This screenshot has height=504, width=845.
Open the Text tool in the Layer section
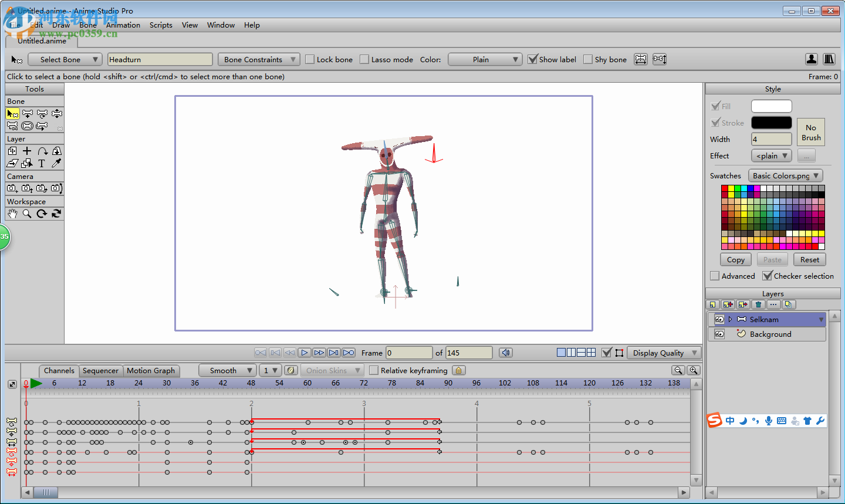[x=42, y=163]
